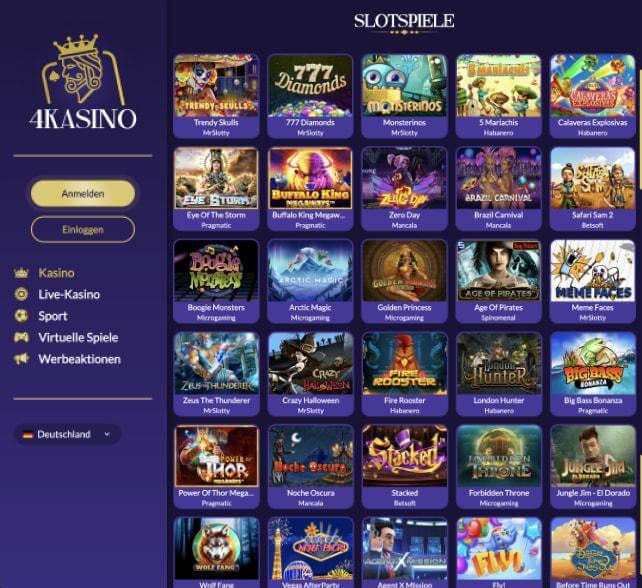Choose the Stacked slot by Betsoft

tap(404, 467)
